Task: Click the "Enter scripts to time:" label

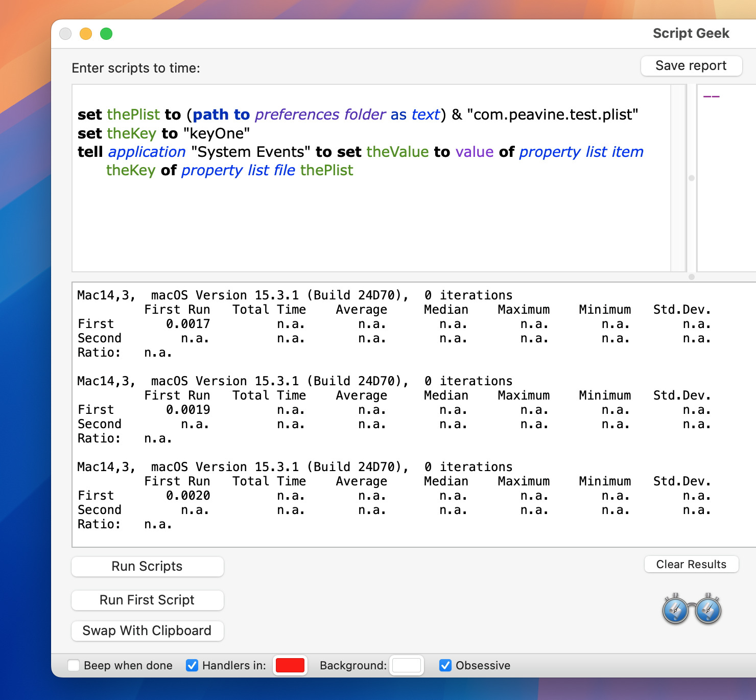Action: [136, 68]
